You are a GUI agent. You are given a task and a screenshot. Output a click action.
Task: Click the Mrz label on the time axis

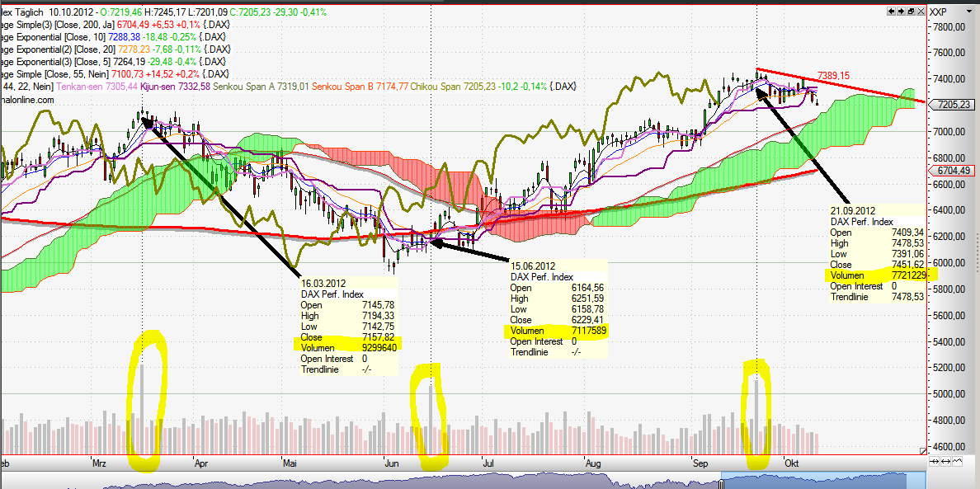99,464
